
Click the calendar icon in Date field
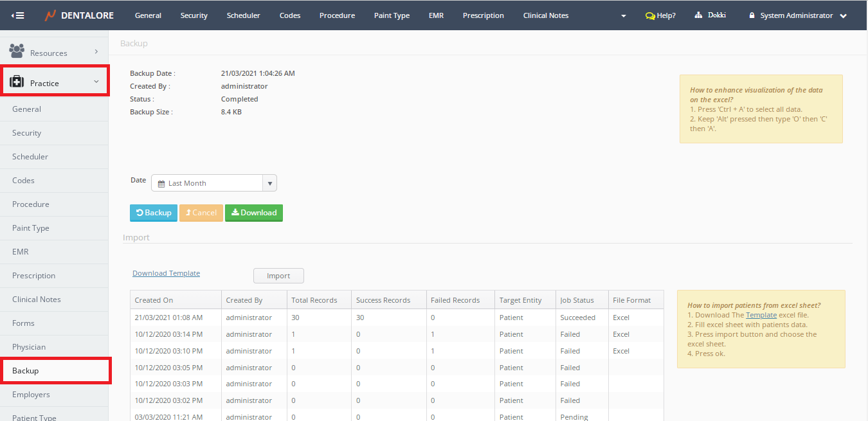coord(161,184)
